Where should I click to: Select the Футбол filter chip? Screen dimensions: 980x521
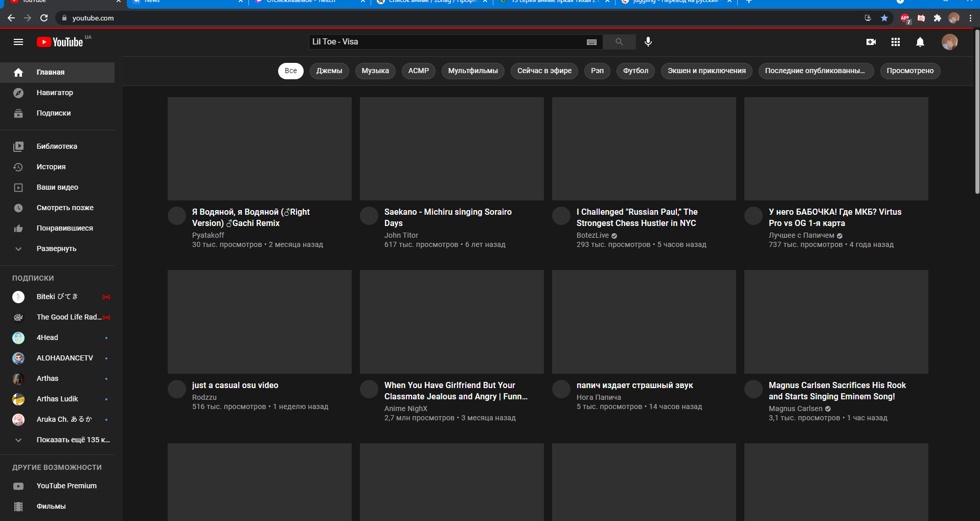[635, 71]
